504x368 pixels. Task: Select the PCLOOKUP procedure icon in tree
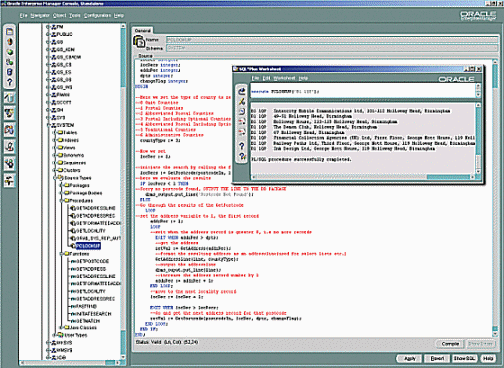[73, 246]
